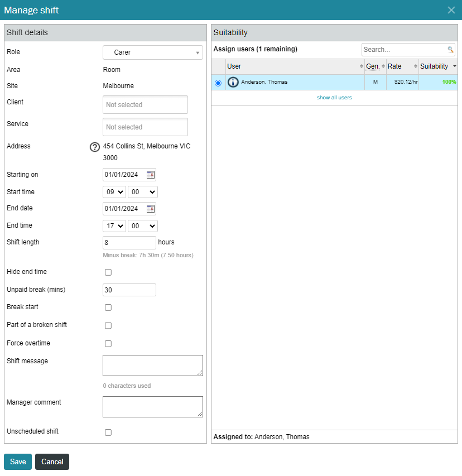Click into the Shift message text area
The width and height of the screenshot is (462, 476).
click(x=153, y=366)
